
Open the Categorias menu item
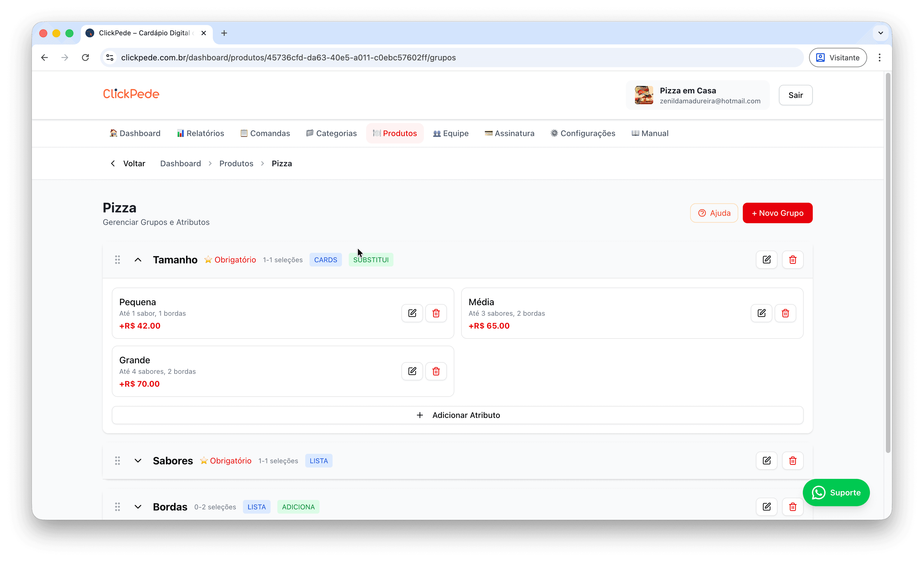pos(331,133)
